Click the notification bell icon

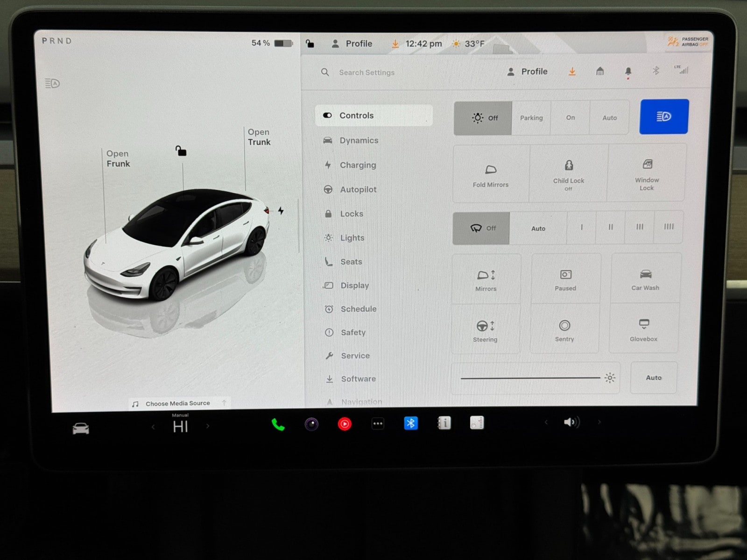click(628, 71)
